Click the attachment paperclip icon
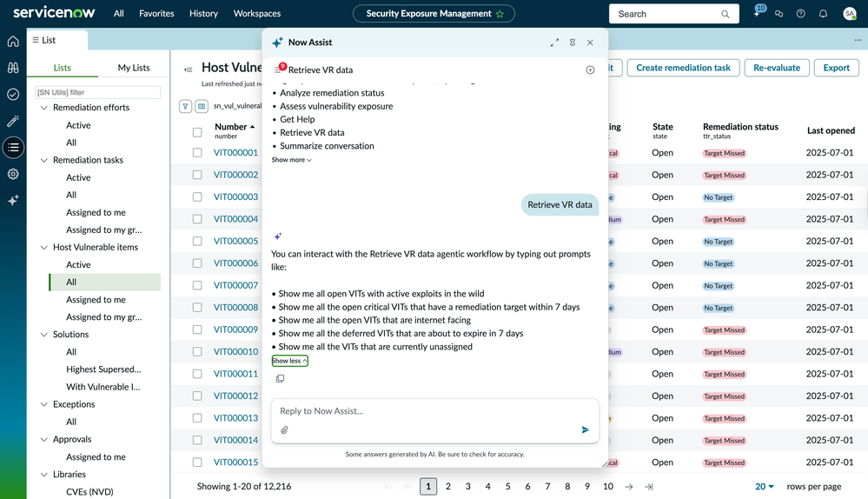The width and height of the screenshot is (868, 499). (284, 429)
